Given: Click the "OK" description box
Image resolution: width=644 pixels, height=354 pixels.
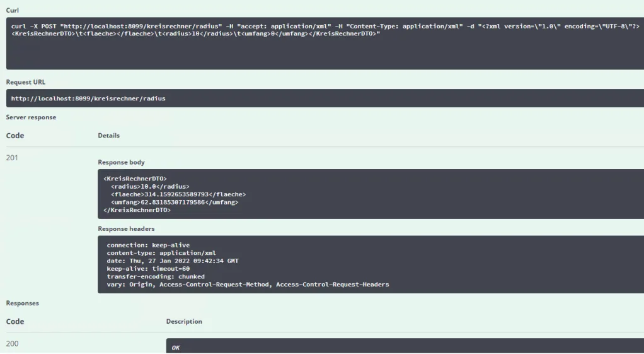Looking at the screenshot, I should pyautogui.click(x=405, y=346).
